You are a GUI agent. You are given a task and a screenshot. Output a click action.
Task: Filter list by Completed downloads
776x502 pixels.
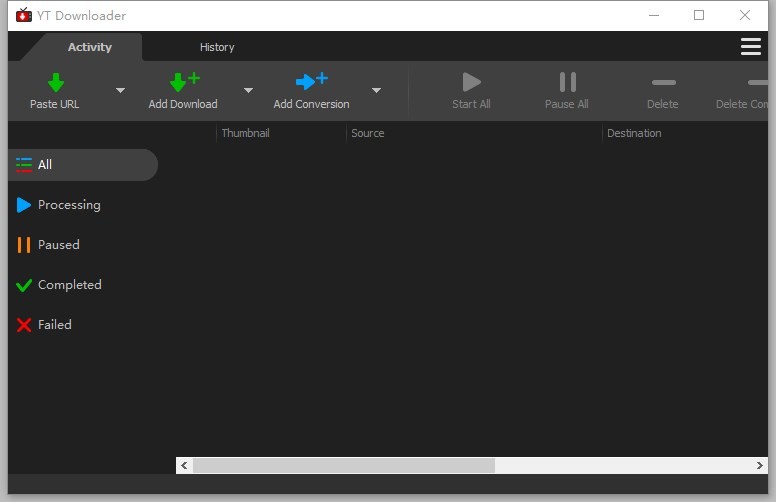click(x=69, y=285)
